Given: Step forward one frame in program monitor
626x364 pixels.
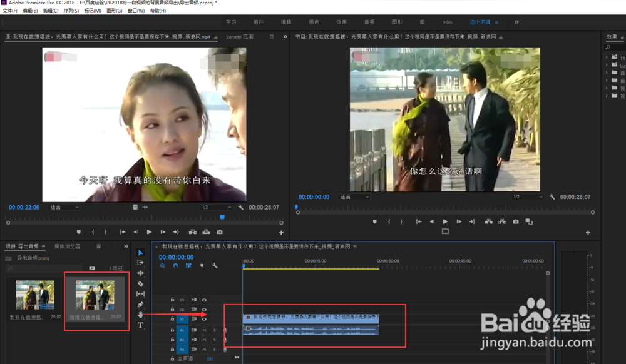Looking at the screenshot, I should point(459,221).
